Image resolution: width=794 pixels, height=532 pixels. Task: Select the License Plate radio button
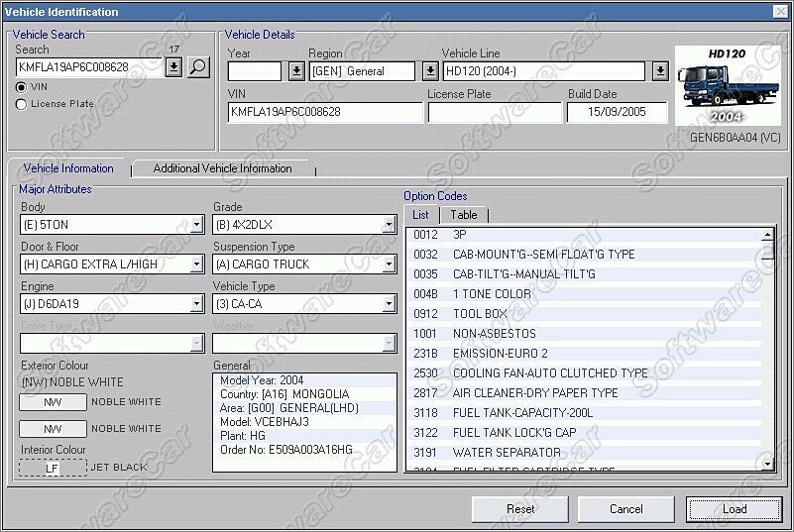click(21, 104)
